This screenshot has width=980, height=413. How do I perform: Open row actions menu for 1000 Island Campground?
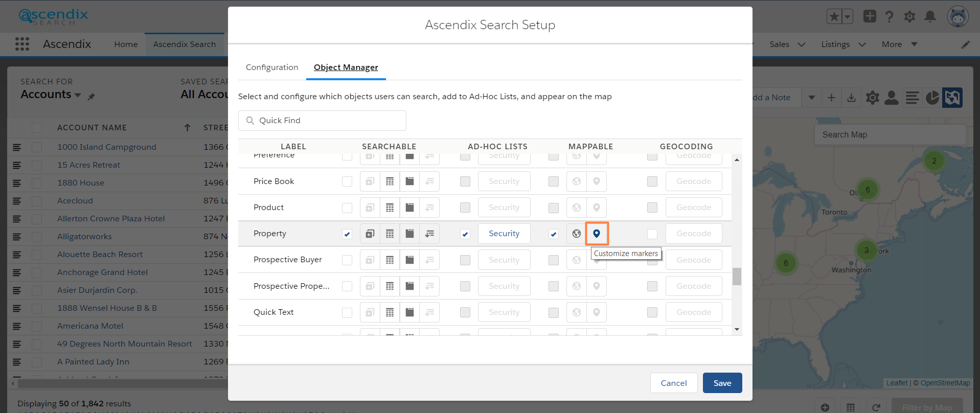(17, 147)
